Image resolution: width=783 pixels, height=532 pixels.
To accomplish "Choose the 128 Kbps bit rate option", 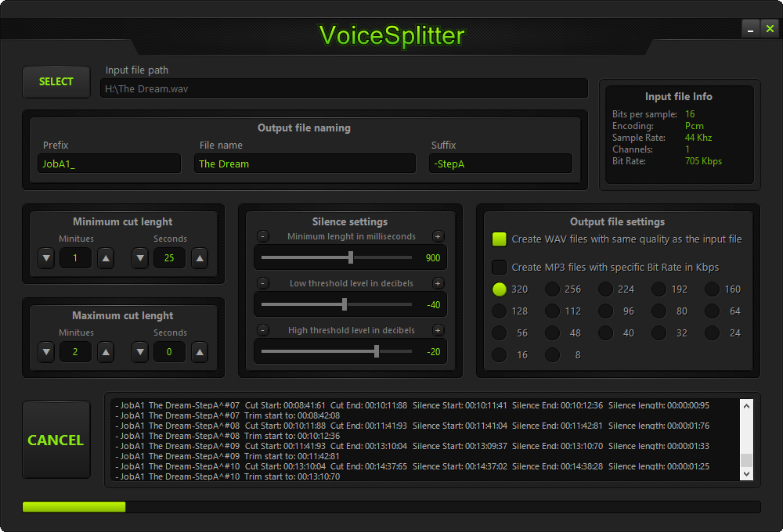I will 500,311.
